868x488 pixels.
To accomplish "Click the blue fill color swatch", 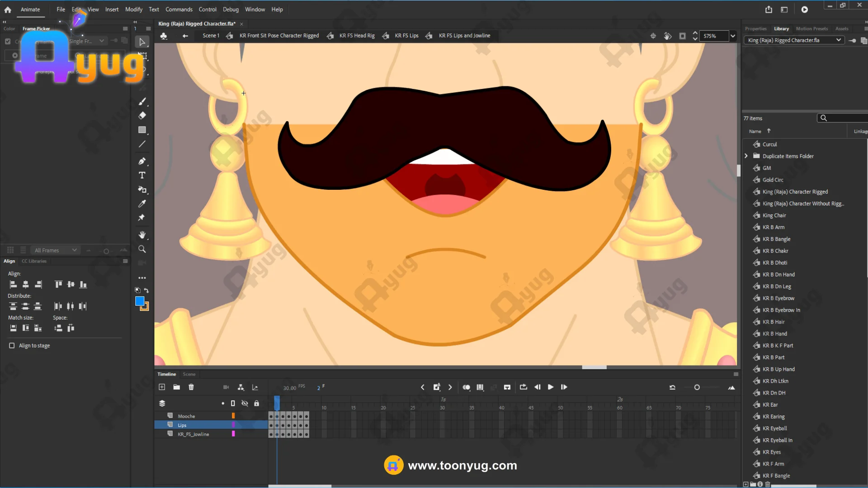I will [140, 301].
